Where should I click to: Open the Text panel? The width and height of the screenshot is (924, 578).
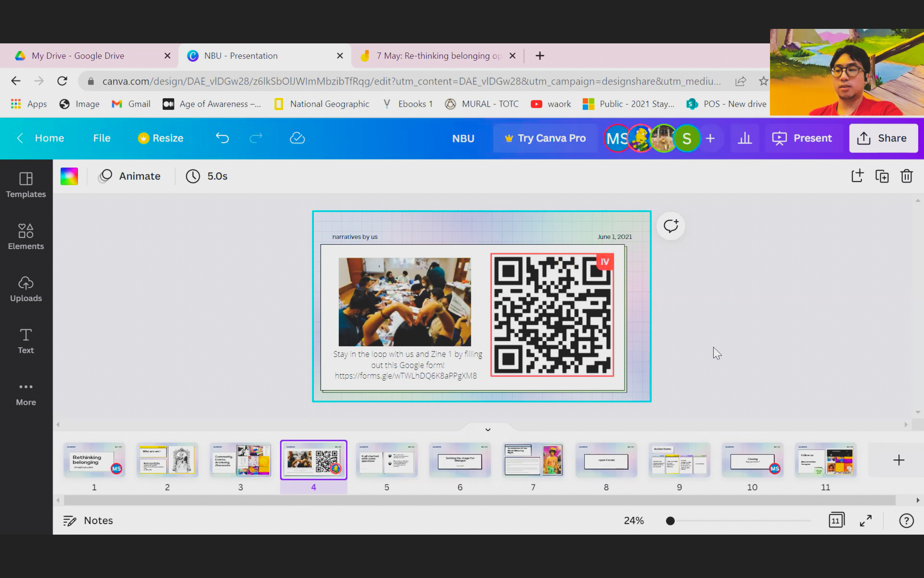pos(26,341)
